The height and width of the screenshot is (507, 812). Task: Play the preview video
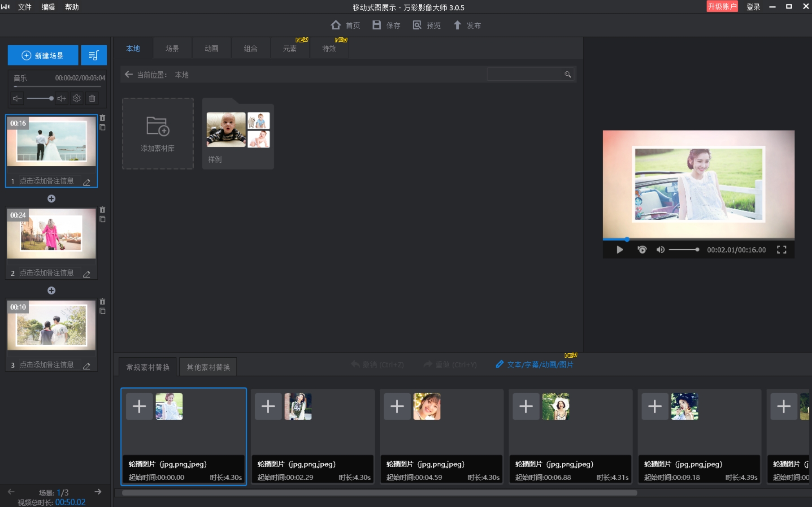point(620,250)
